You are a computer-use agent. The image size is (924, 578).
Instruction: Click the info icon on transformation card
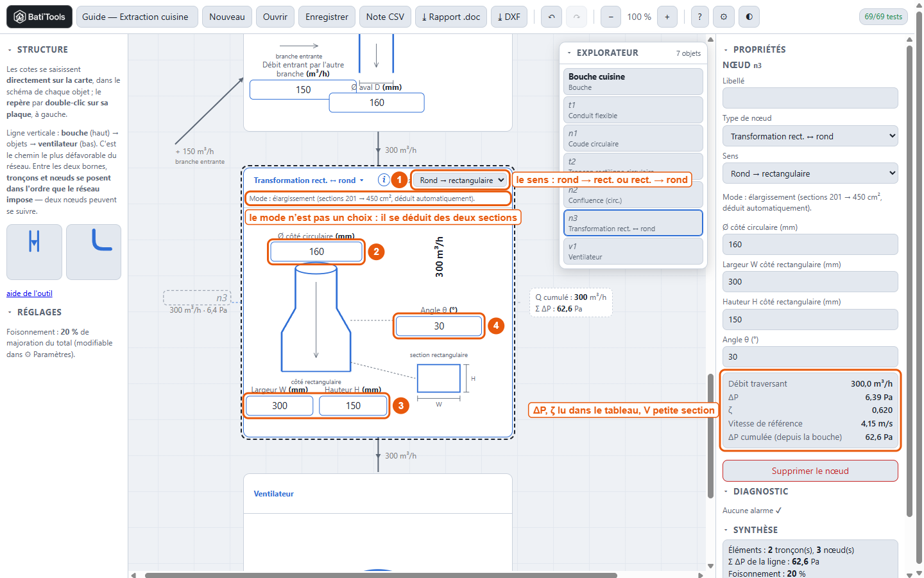point(384,180)
